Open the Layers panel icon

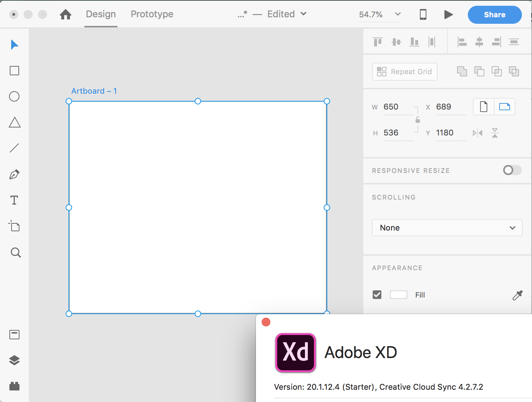pos(14,360)
